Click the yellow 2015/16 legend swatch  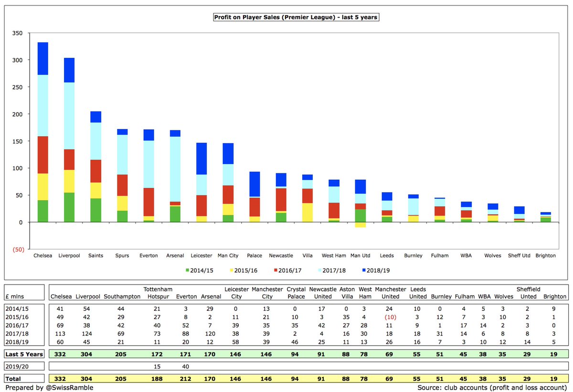[232, 270]
